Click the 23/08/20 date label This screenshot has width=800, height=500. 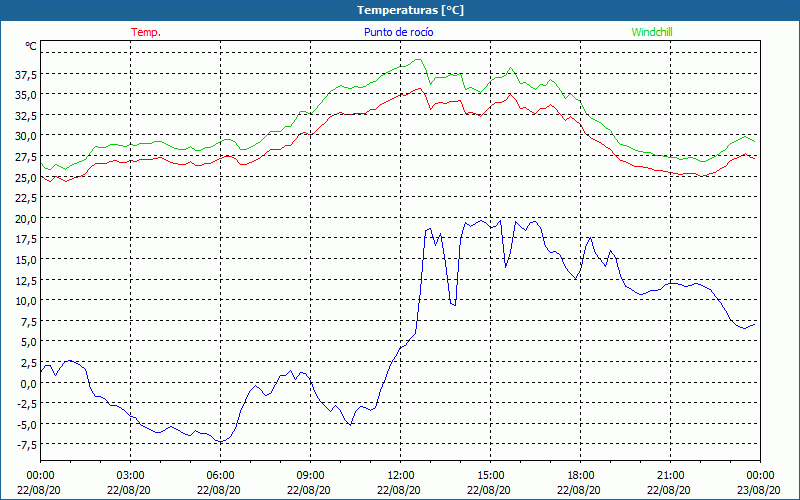(759, 490)
